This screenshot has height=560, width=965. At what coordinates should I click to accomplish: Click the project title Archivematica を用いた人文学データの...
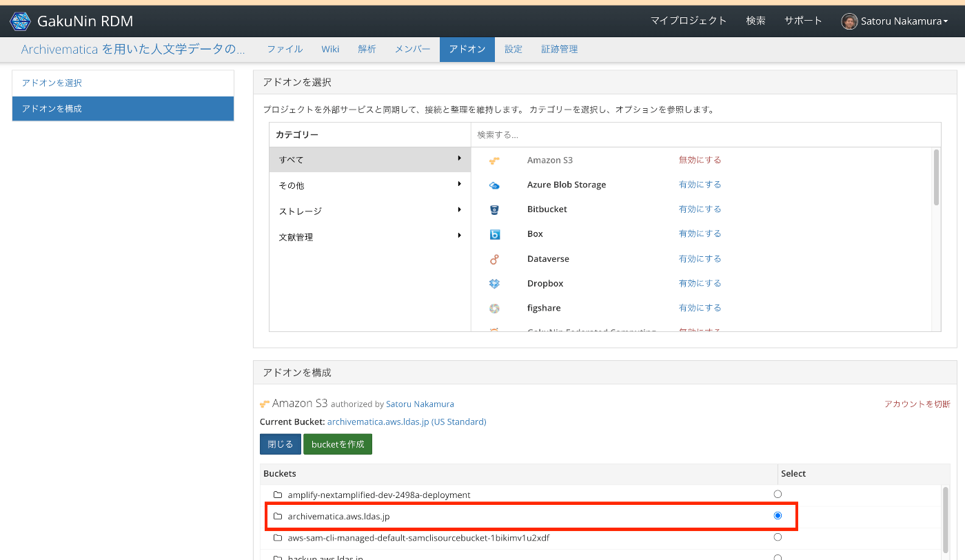(133, 50)
